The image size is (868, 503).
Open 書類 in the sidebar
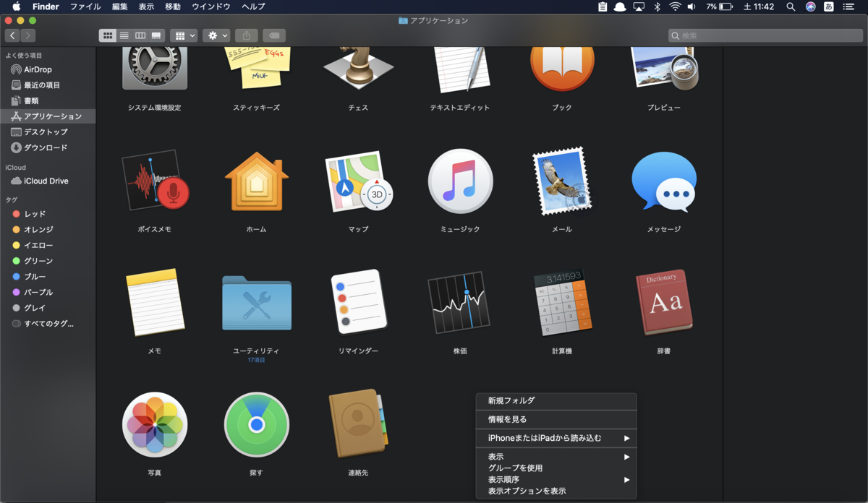pyautogui.click(x=48, y=100)
